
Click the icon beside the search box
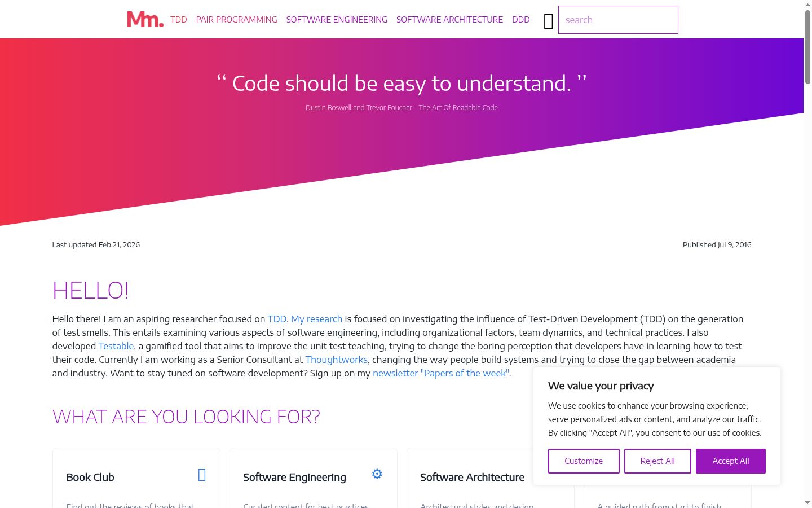coord(548,21)
